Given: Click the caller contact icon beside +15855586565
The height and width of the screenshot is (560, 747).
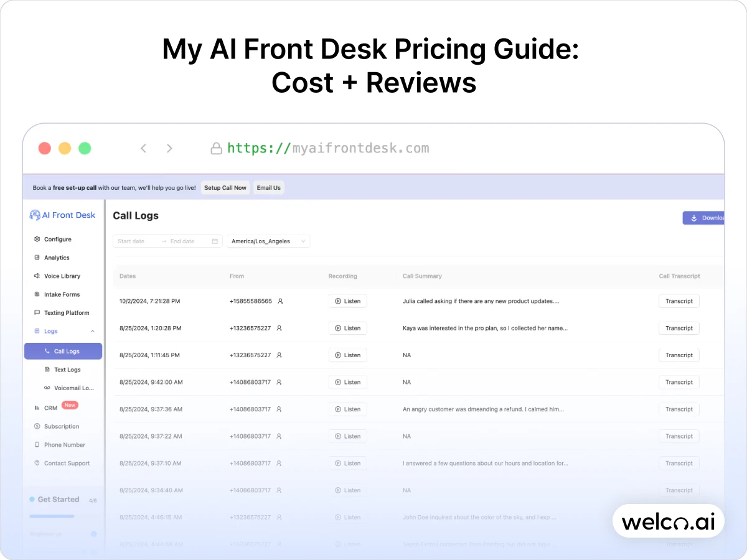Looking at the screenshot, I should point(280,301).
